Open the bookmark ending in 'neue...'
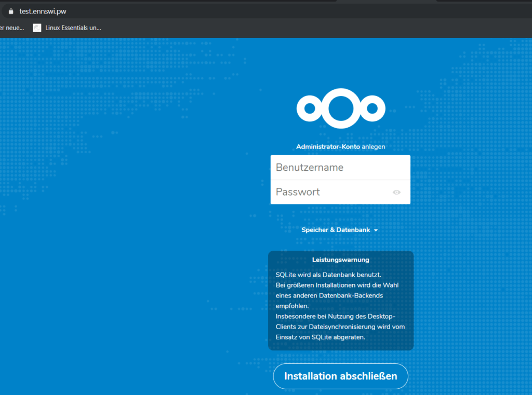532x395 pixels. click(x=12, y=28)
